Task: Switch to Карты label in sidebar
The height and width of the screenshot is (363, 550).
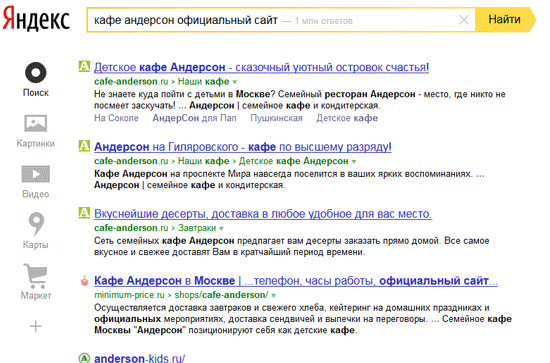Action: [36, 244]
